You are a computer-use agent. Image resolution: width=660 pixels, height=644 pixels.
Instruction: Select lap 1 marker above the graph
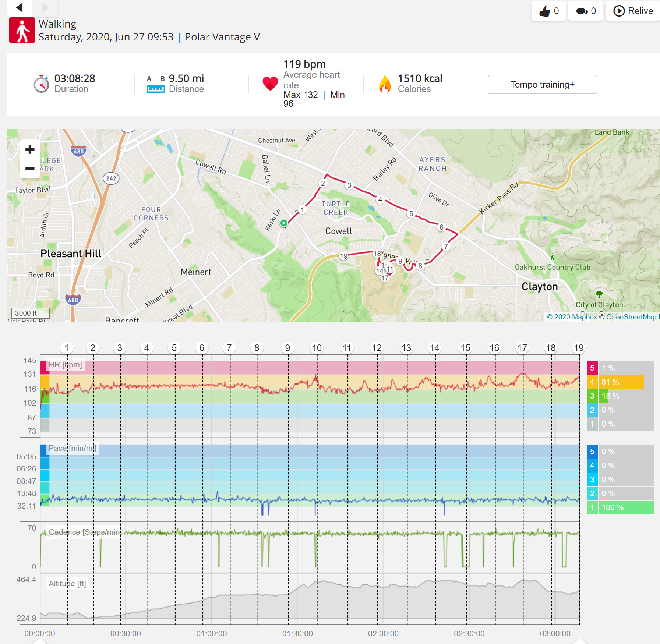tap(67, 348)
